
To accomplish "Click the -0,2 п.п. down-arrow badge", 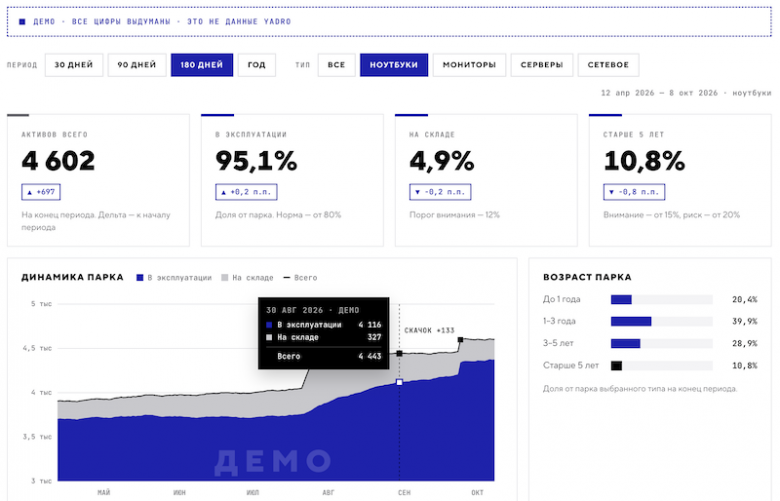I will (440, 192).
